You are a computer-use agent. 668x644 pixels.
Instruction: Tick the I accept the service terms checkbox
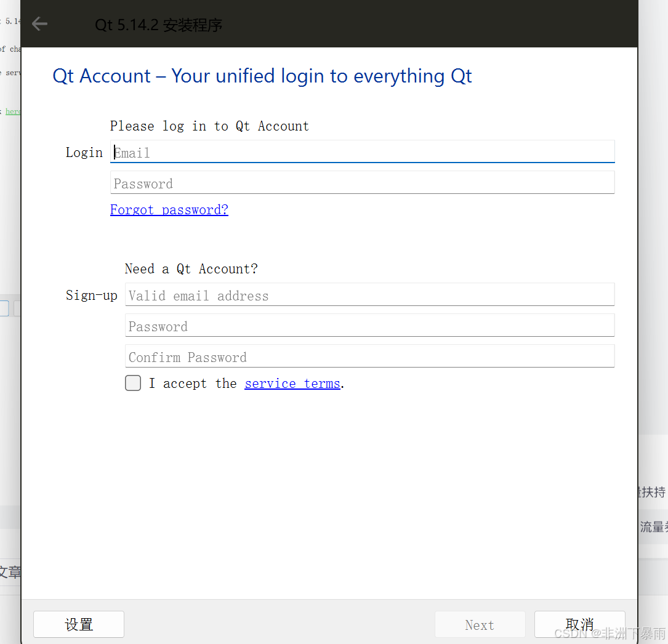(133, 383)
